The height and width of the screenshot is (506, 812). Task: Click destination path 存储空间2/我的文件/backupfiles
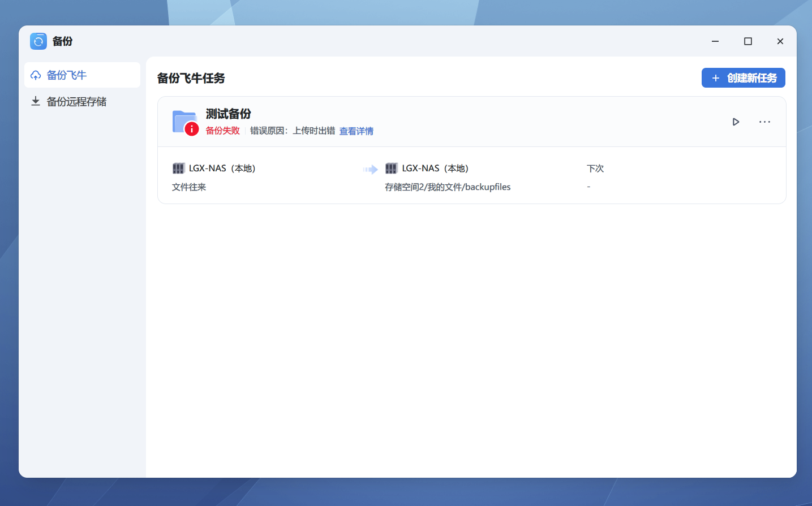tap(448, 187)
